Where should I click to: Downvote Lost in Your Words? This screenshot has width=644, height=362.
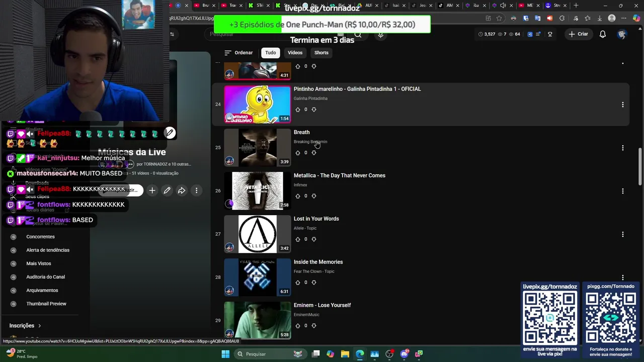[314, 239]
